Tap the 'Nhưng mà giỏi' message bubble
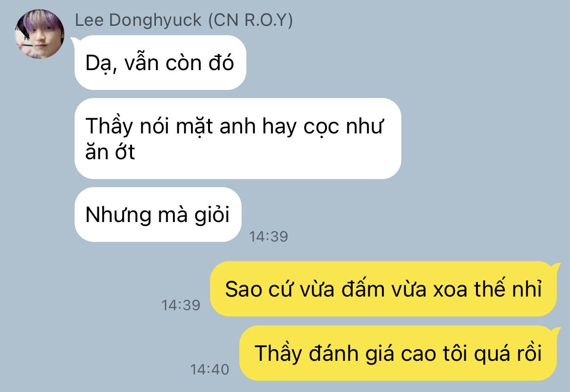Image resolution: width=570 pixels, height=392 pixels. pos(158,214)
